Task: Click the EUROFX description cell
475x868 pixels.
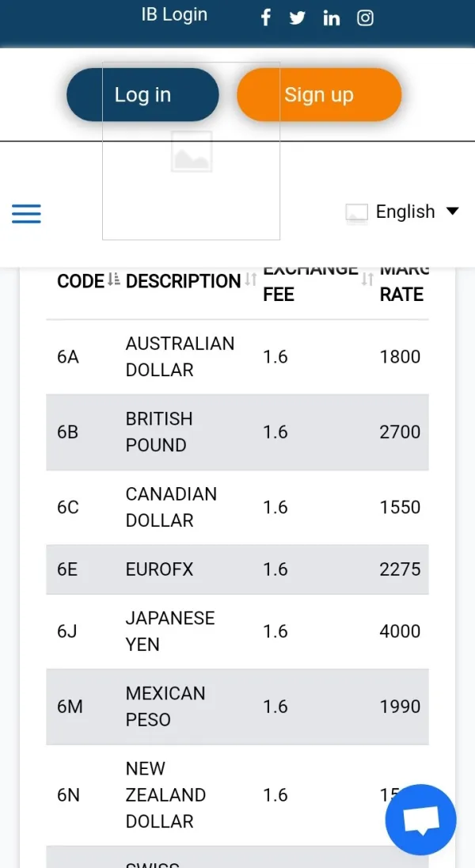Action: (160, 569)
